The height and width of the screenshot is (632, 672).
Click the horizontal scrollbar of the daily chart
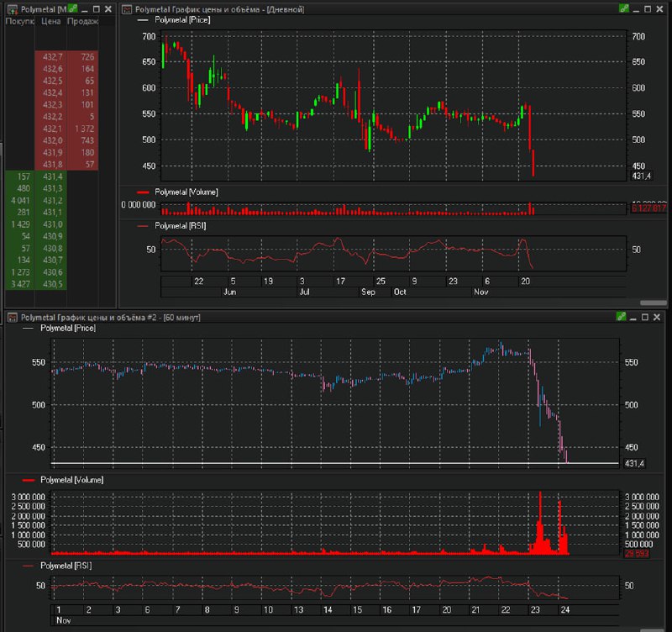tap(654, 303)
